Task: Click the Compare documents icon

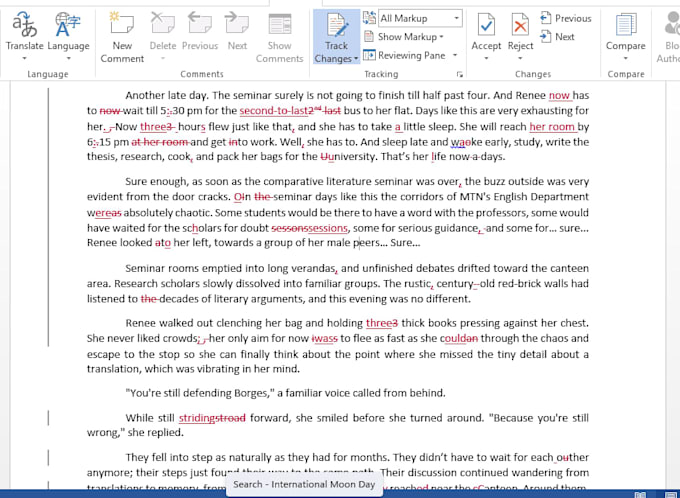Action: (625, 25)
